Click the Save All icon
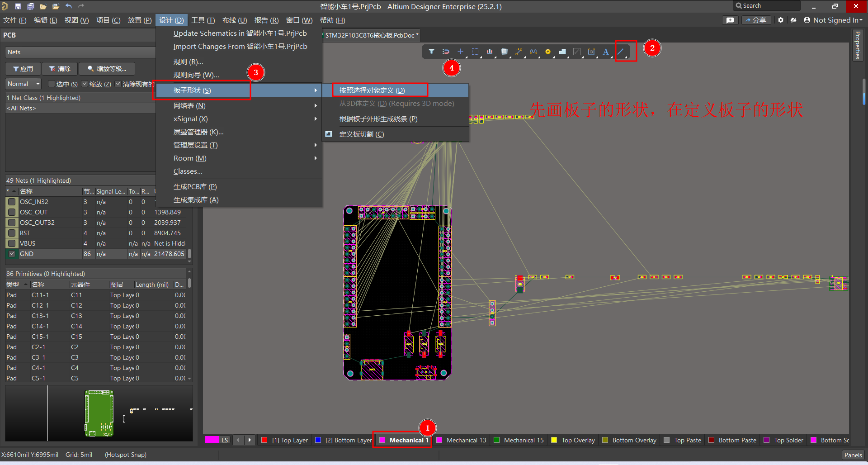 tap(31, 6)
